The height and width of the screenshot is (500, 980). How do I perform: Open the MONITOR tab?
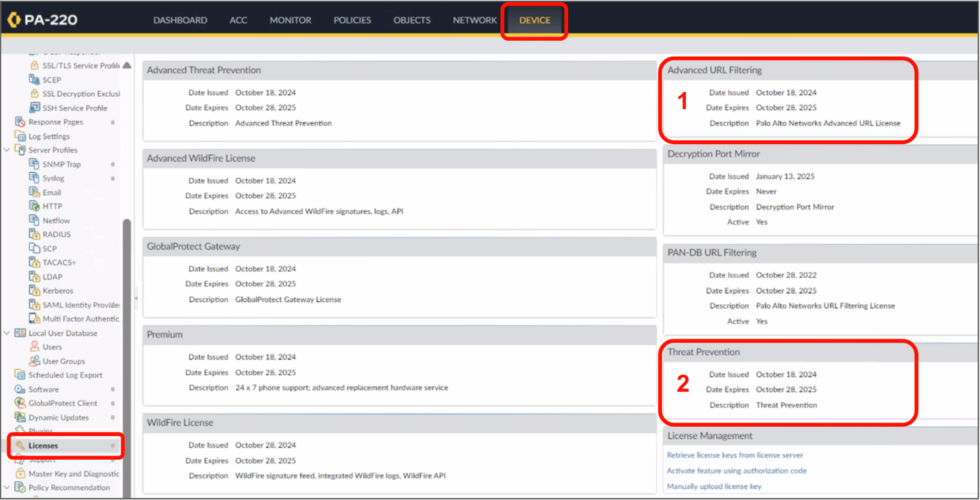(x=291, y=20)
